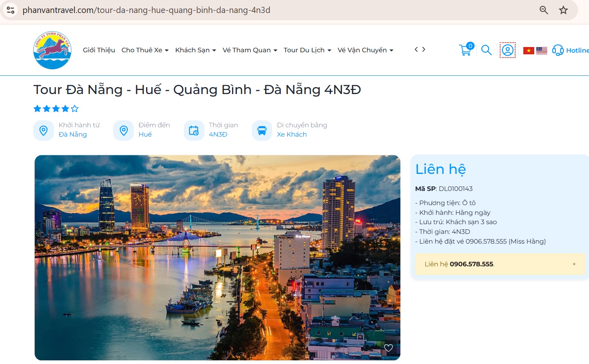Image resolution: width=589 pixels, height=364 pixels.
Task: Click the four-star tour rating
Action: pos(56,109)
